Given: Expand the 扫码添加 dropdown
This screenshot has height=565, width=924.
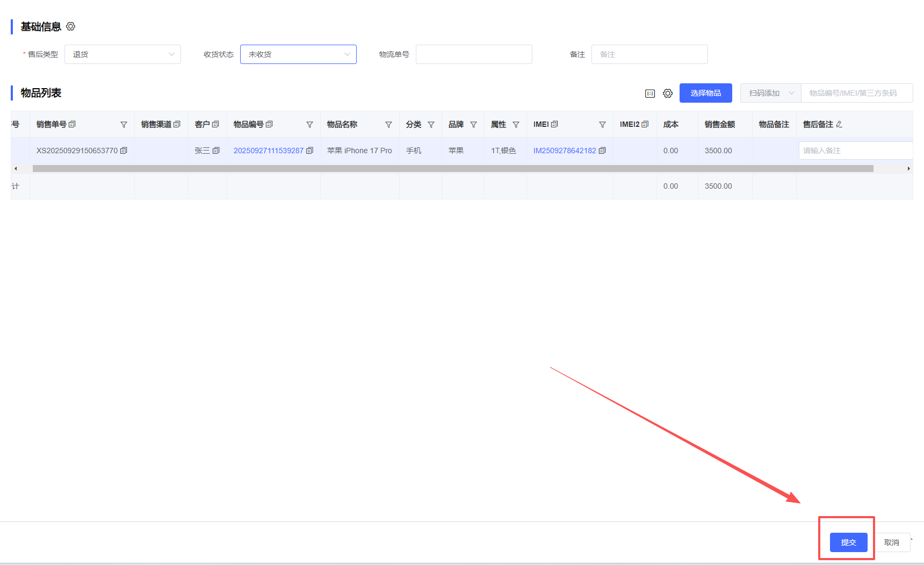Looking at the screenshot, I should (x=770, y=93).
